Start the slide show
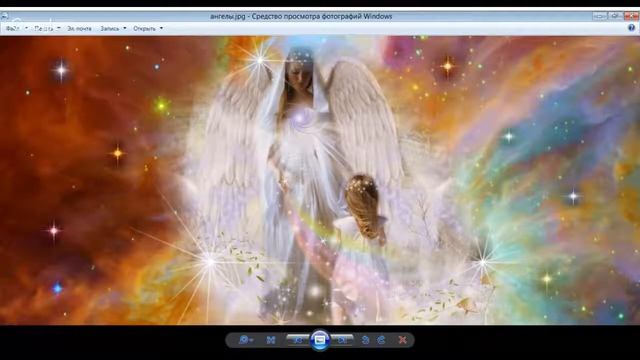This screenshot has height=360, width=640. (x=320, y=340)
